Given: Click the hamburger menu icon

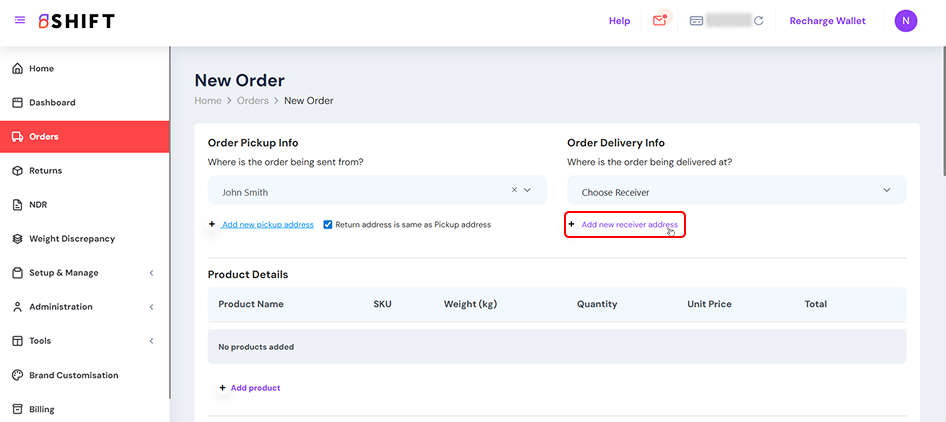Looking at the screenshot, I should point(20,21).
